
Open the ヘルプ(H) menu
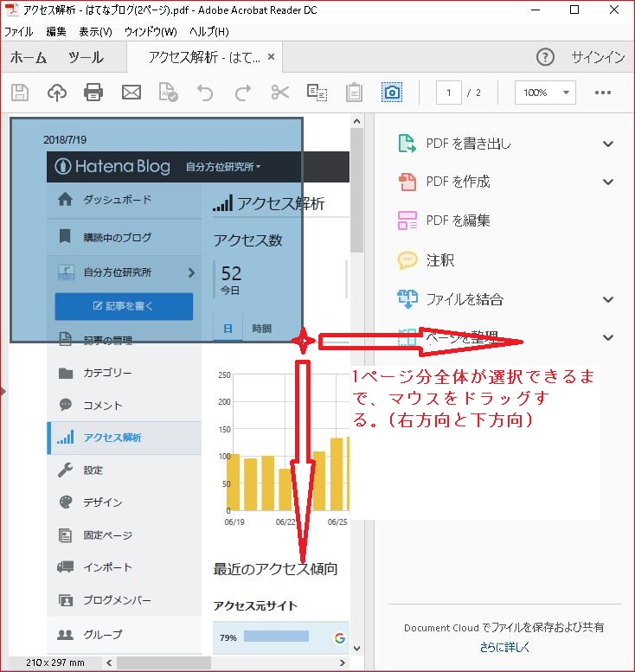[x=209, y=32]
